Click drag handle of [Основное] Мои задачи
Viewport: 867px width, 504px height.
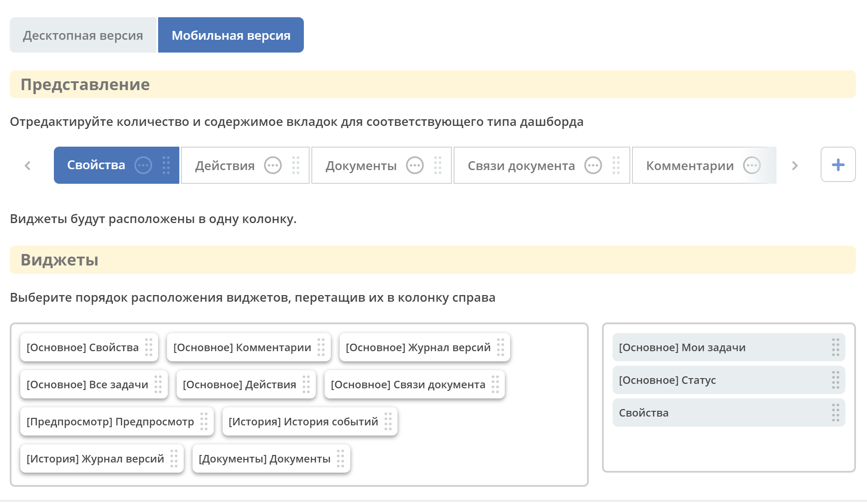click(x=836, y=347)
